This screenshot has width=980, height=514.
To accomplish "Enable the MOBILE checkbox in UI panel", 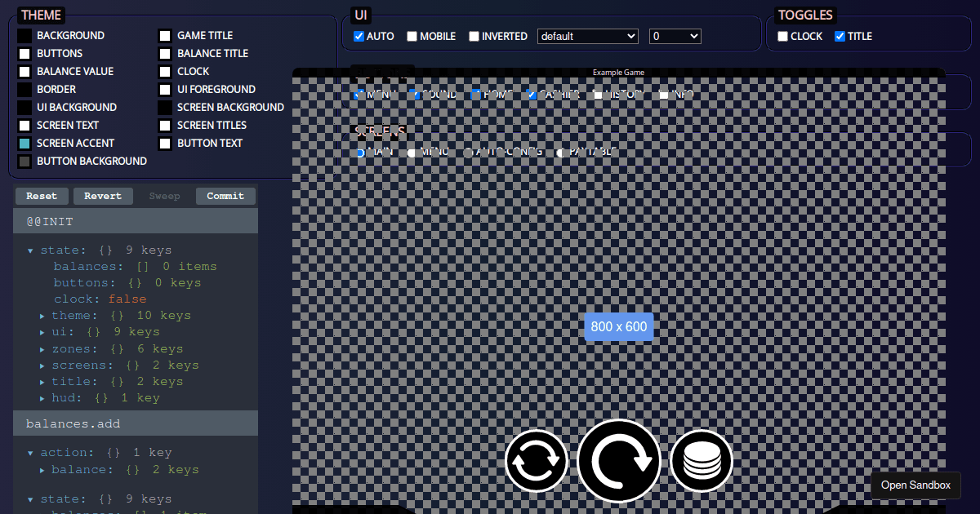I will (412, 36).
